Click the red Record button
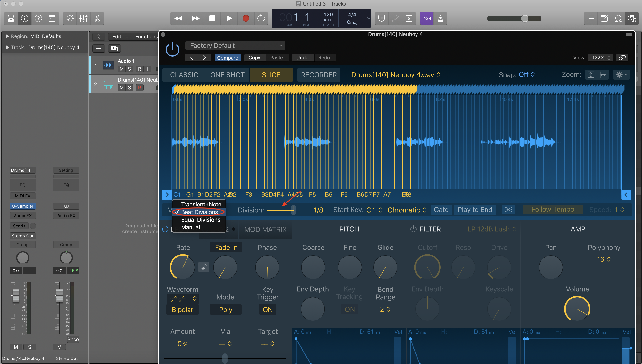This screenshot has height=364, width=642. click(x=246, y=18)
